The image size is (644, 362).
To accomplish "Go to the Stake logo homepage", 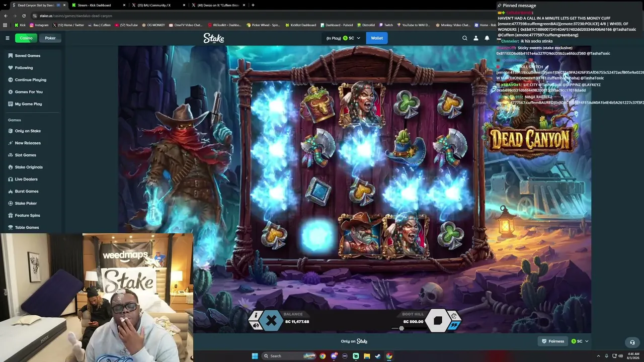I will point(214,38).
